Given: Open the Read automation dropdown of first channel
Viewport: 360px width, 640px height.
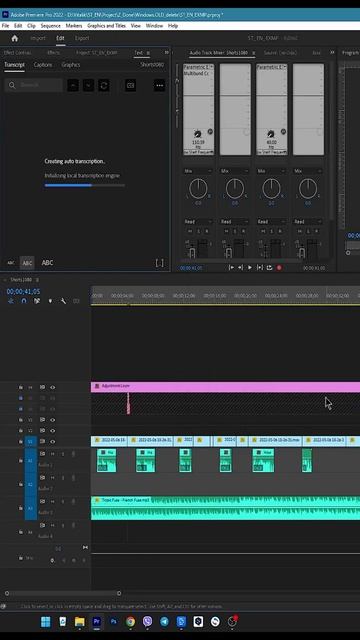Looking at the screenshot, I should coord(198,222).
